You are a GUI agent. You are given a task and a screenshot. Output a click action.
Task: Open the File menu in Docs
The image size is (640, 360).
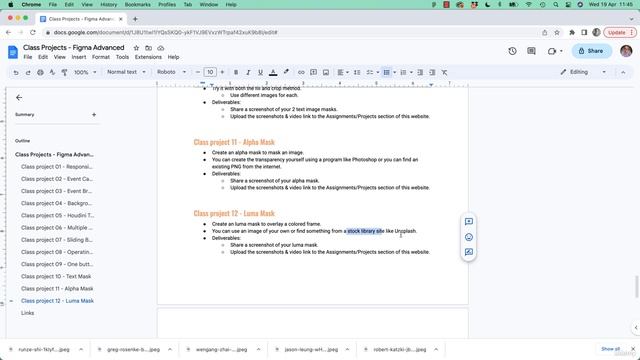(x=28, y=57)
